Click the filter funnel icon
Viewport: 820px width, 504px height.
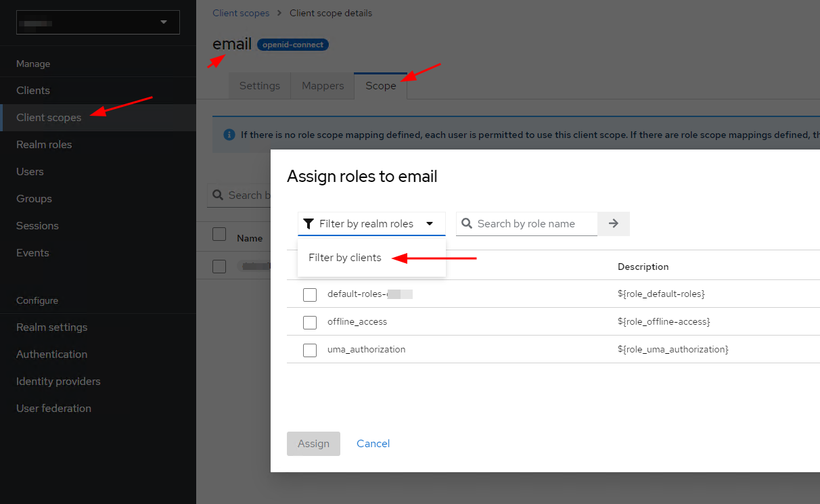309,224
